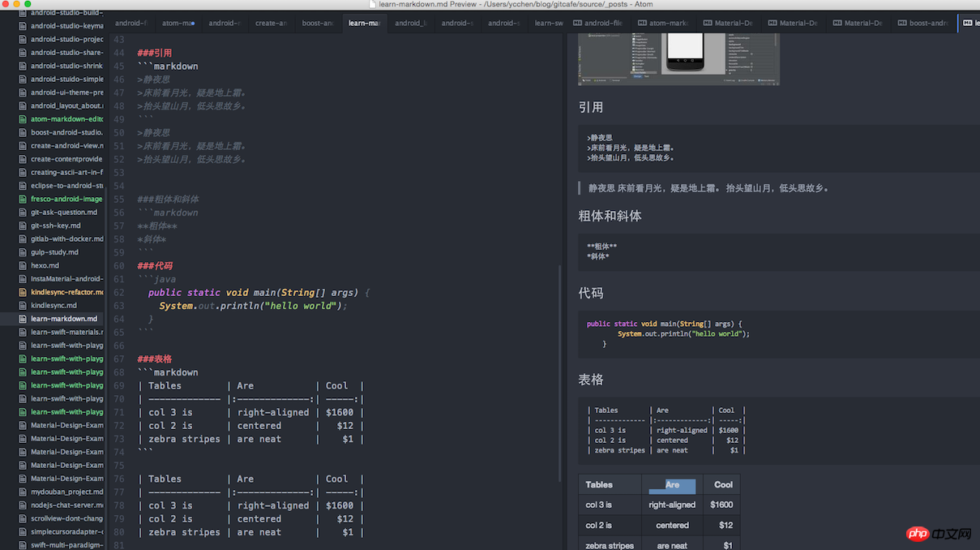This screenshot has width=980, height=550.
Task: Open create-contentprovide file in tree
Action: pyautogui.click(x=67, y=159)
